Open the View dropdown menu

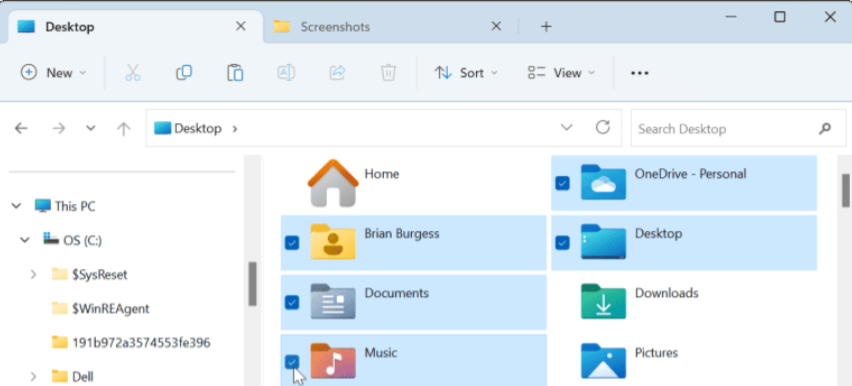(x=561, y=73)
